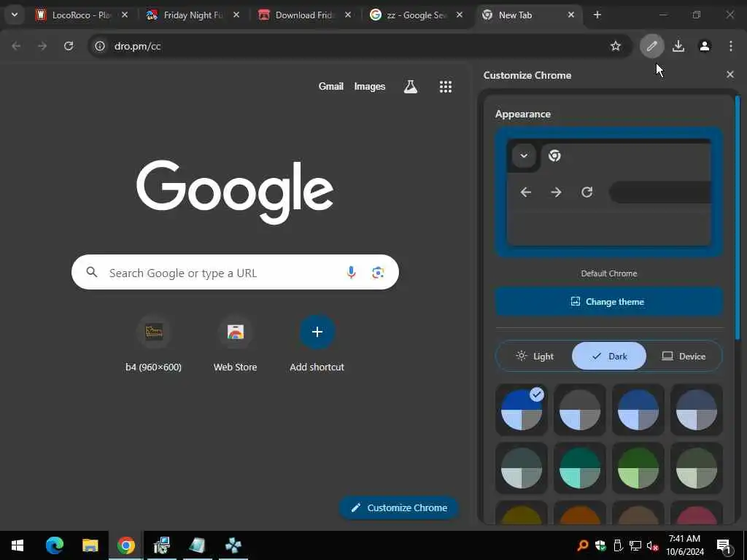
Task: Close the Friday Night Funkin tab
Action: tap(236, 15)
